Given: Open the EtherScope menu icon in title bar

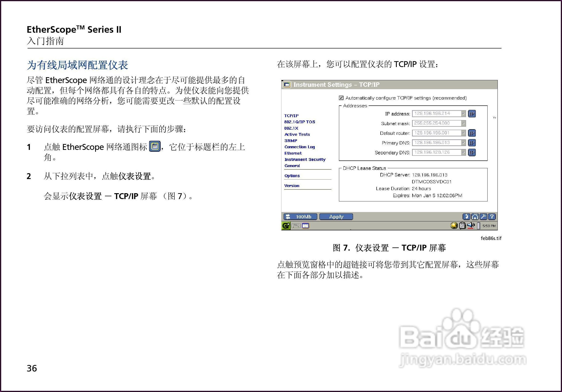Looking at the screenshot, I should [287, 85].
